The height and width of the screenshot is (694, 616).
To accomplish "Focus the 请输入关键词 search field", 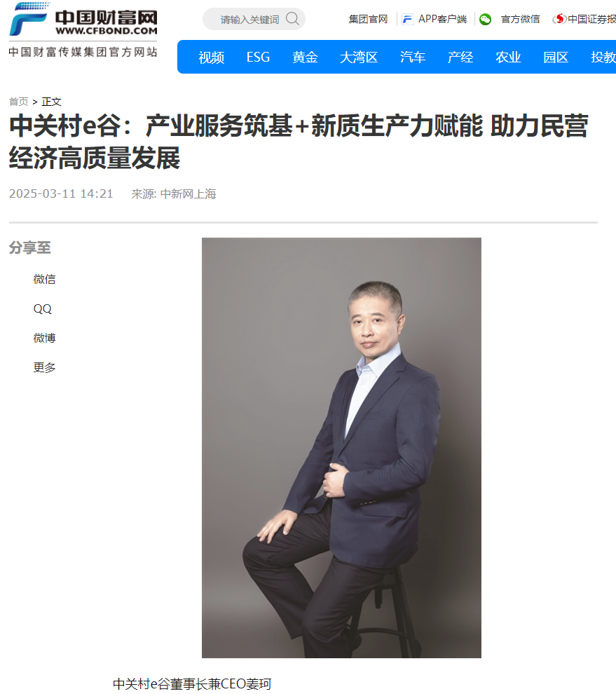I will [249, 19].
